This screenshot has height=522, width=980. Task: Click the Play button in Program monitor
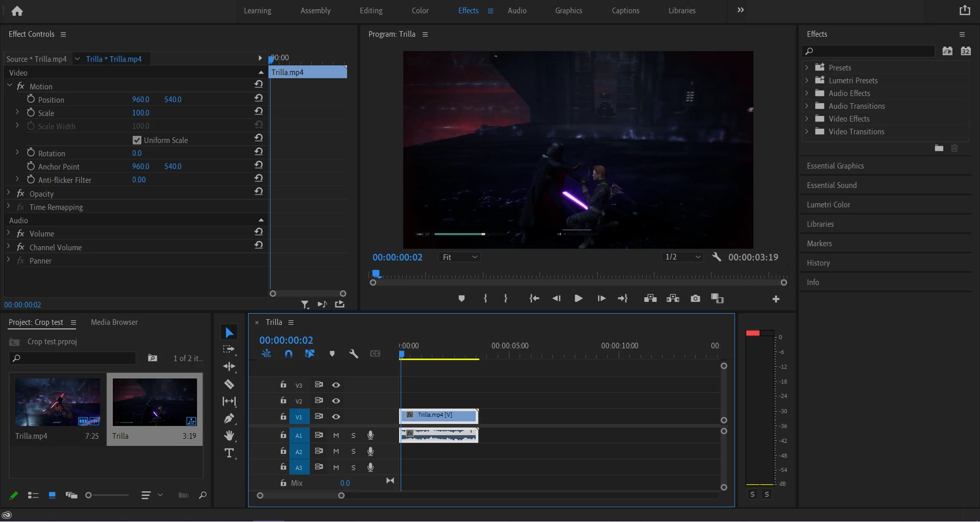pos(578,299)
